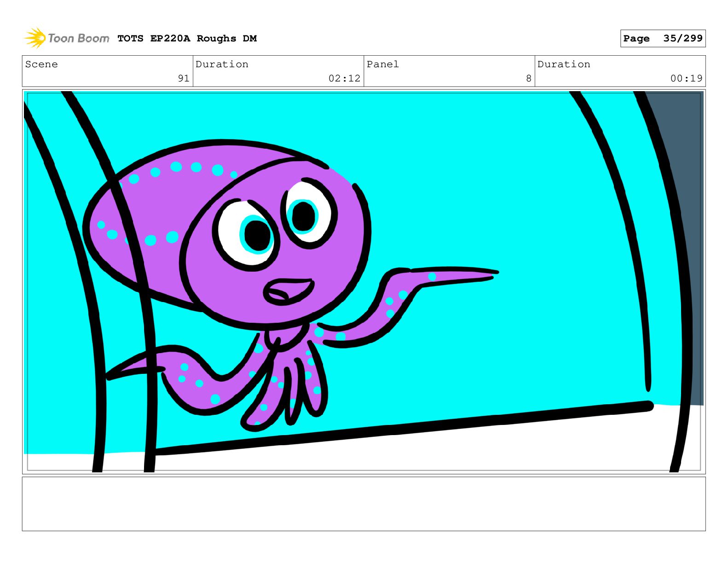Viewport: 728px width, 564px height.
Task: Click the empty notes box below the panel
Action: 364,504
